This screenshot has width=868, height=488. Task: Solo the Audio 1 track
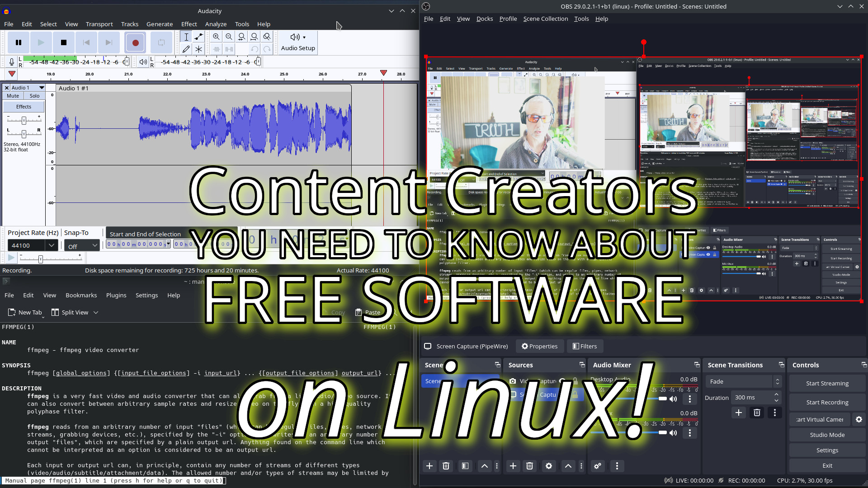tap(34, 96)
